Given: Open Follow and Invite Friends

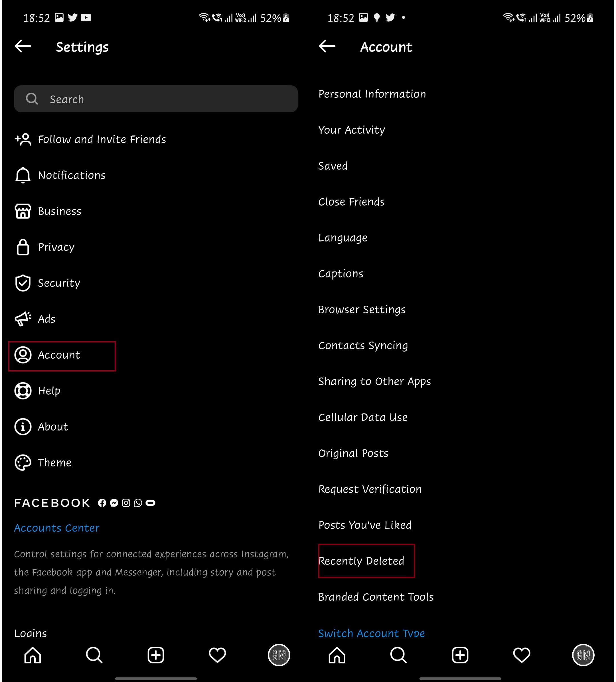Looking at the screenshot, I should point(102,139).
